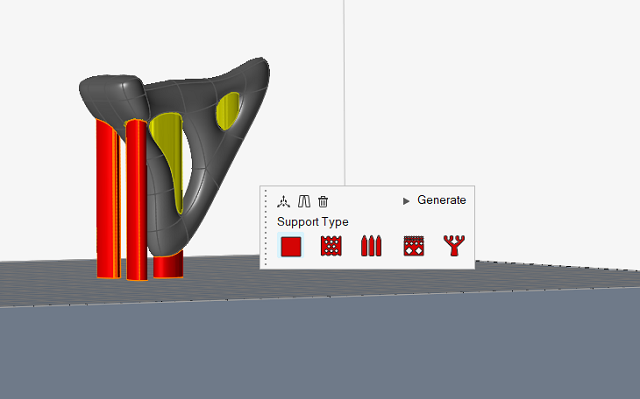
Task: Choose the diamond lattice support type
Action: (x=413, y=246)
